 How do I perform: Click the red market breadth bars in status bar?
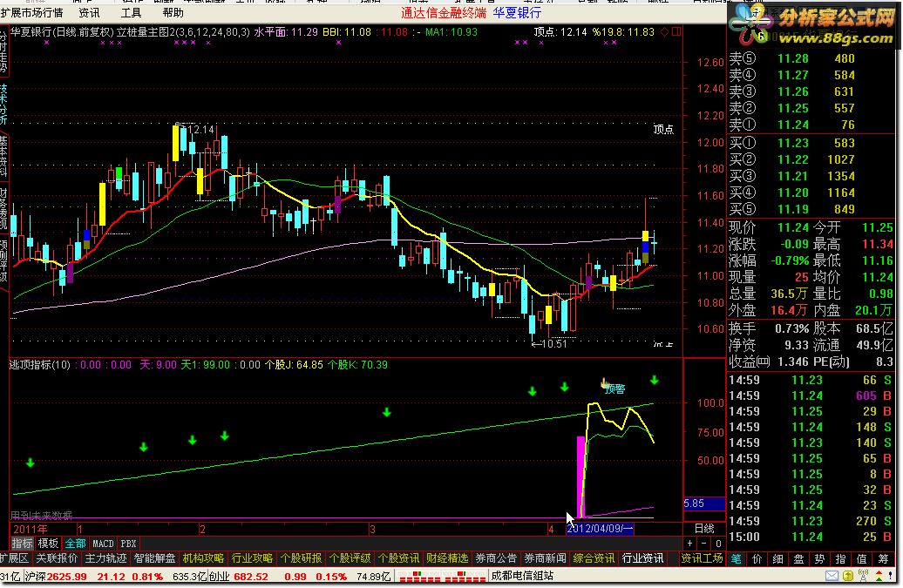pyautogui.click(x=441, y=577)
